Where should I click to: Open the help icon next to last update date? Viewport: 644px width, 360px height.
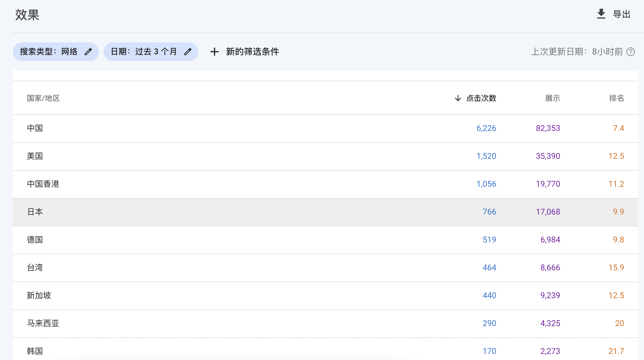coord(630,52)
